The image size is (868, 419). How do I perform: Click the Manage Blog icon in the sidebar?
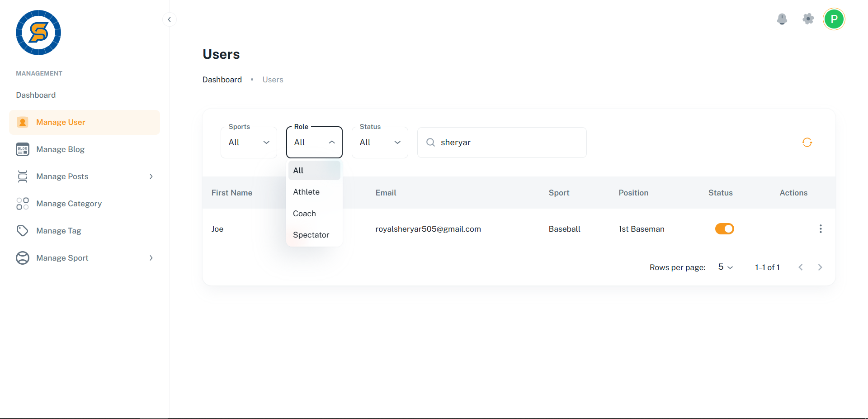click(23, 149)
